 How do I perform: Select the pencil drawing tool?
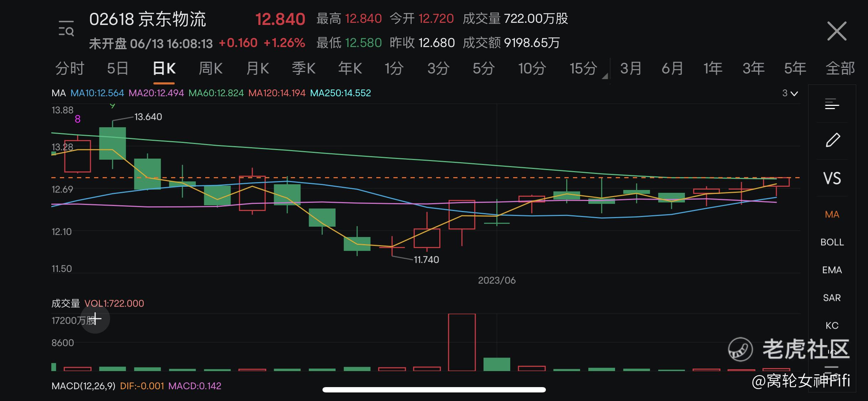pos(833,140)
